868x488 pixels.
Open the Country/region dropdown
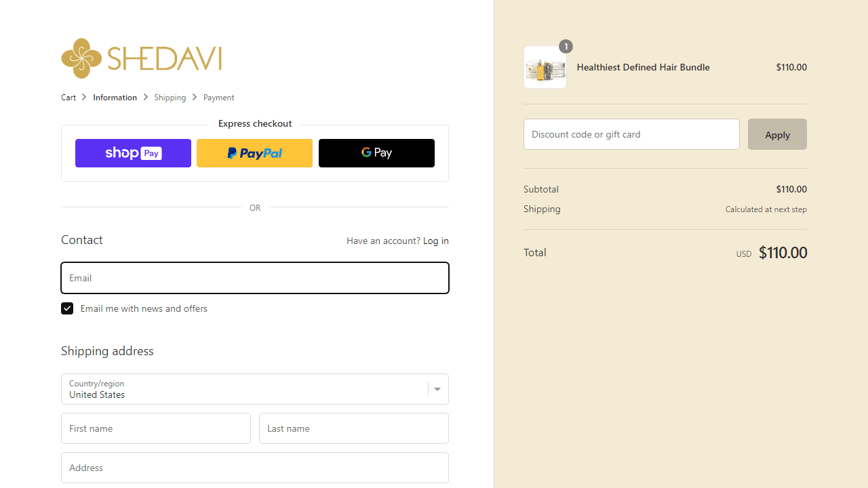pyautogui.click(x=255, y=389)
